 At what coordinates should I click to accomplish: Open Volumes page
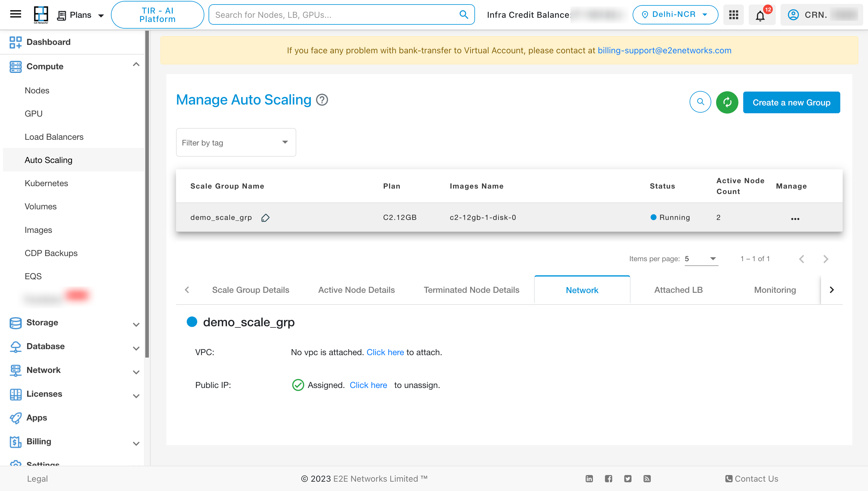pos(40,206)
